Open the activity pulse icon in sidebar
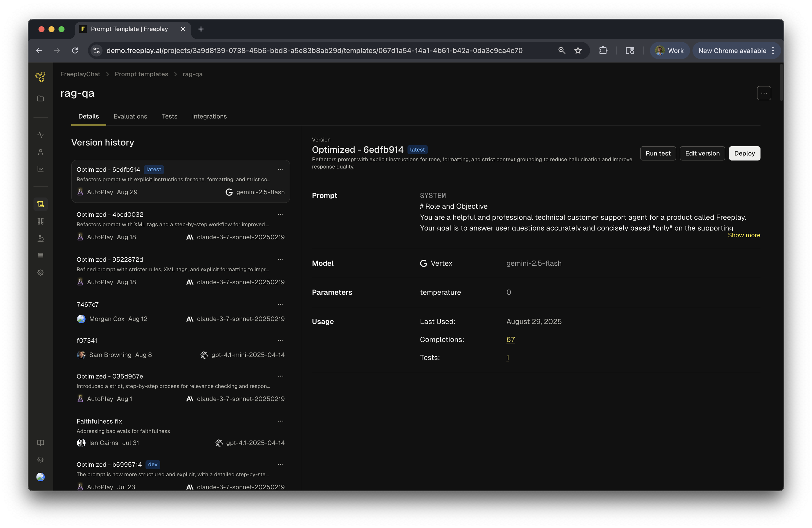 point(40,135)
